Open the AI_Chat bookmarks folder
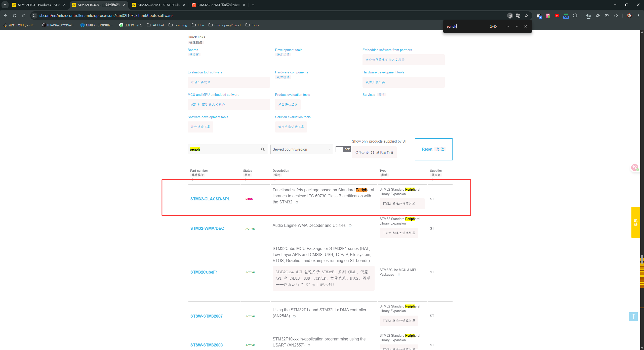This screenshot has height=350, width=644. click(155, 25)
